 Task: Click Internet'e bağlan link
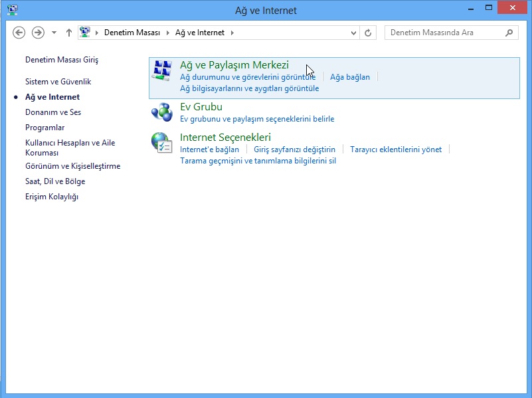[209, 149]
